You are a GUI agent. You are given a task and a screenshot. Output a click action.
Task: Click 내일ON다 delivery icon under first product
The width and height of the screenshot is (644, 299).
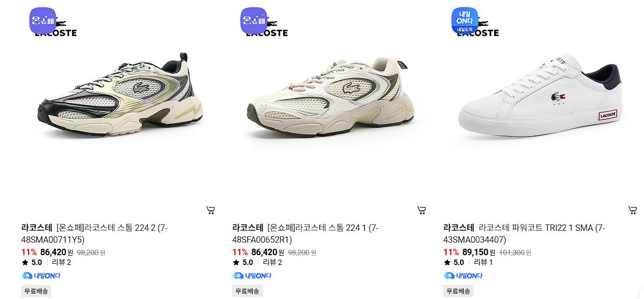tap(41, 276)
